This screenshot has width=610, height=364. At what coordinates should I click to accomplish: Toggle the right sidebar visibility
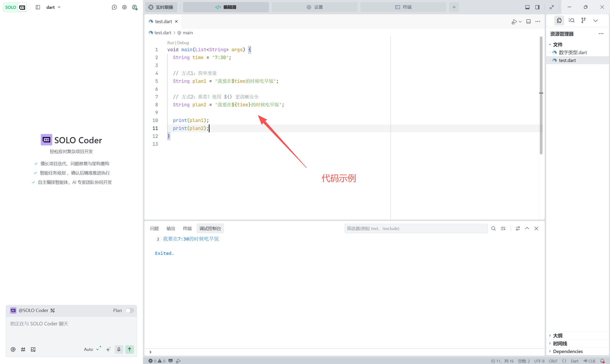pos(537,7)
